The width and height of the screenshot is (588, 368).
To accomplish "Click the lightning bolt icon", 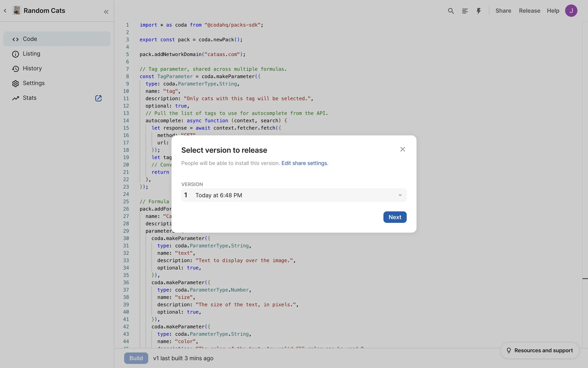I will 479,11.
